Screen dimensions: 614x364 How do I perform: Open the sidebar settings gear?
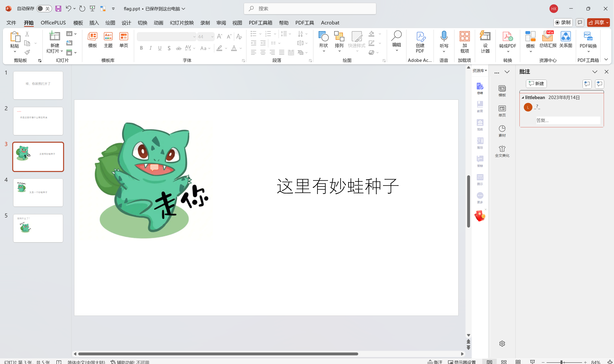click(502, 343)
